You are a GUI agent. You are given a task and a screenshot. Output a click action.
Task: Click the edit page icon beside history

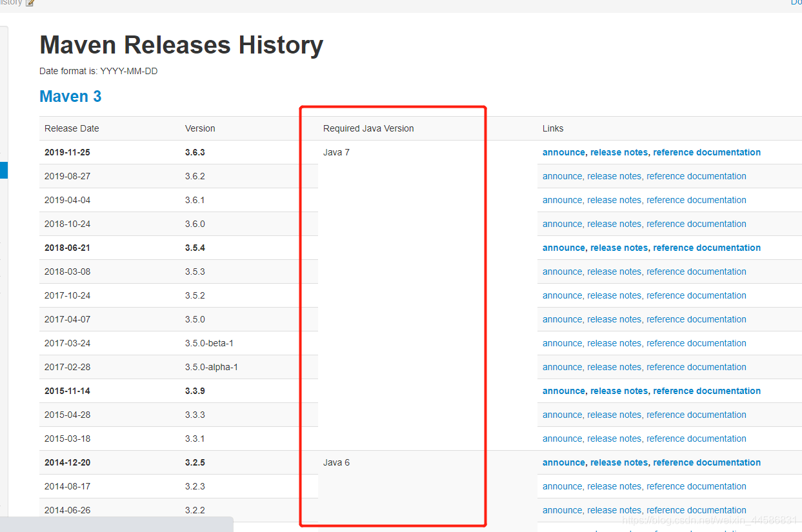pos(30,3)
